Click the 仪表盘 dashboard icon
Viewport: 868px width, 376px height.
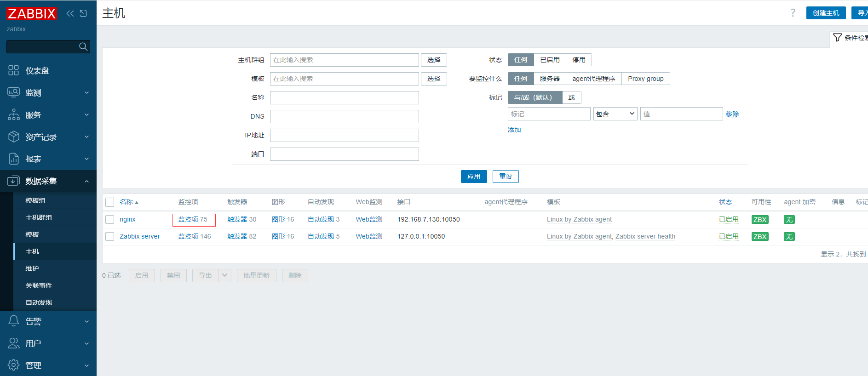coord(14,70)
